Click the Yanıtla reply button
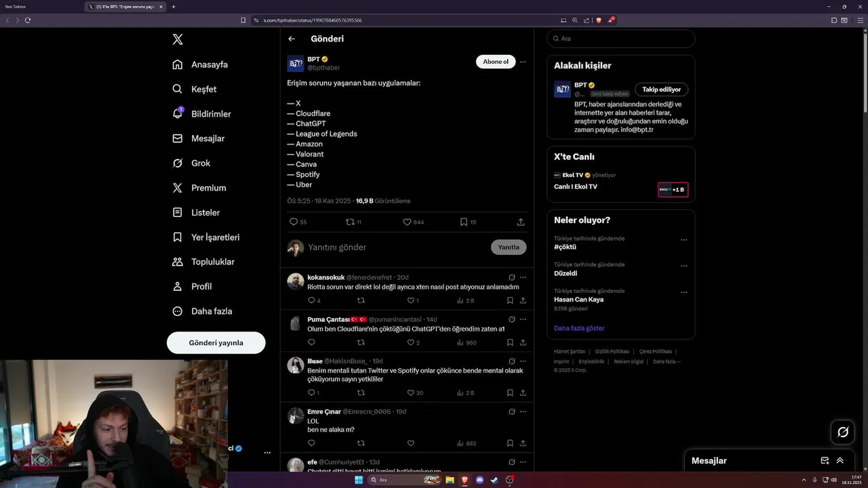 pos(509,247)
